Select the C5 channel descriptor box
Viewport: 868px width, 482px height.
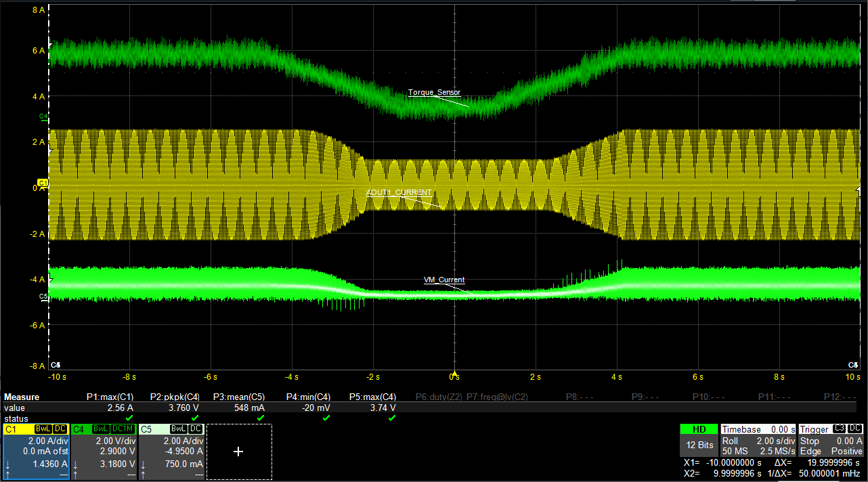[x=171, y=452]
